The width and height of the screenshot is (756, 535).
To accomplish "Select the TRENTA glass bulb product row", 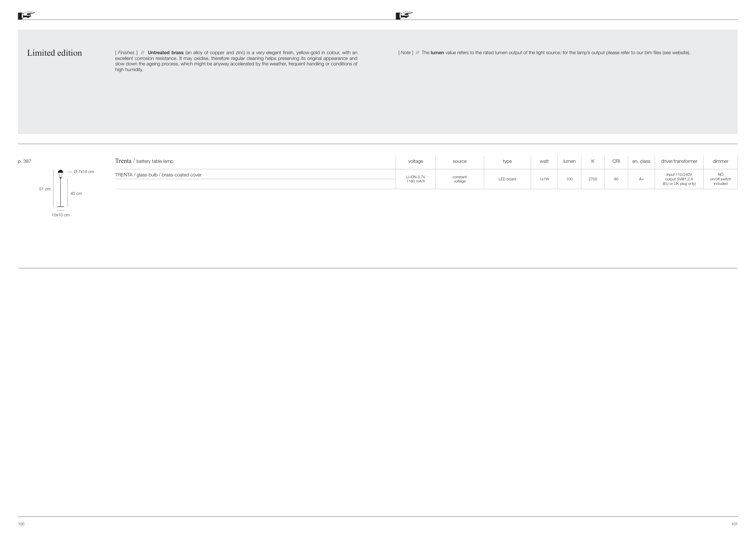I will (158, 175).
